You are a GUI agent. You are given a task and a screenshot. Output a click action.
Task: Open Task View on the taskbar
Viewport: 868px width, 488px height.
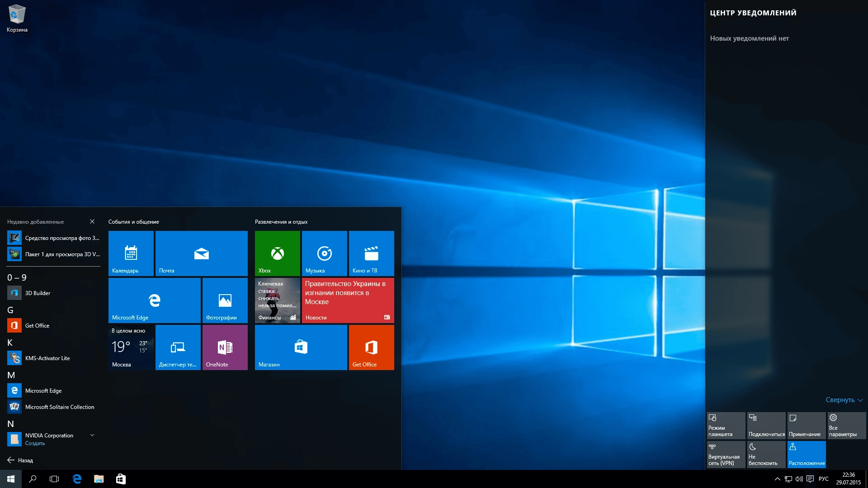click(54, 479)
